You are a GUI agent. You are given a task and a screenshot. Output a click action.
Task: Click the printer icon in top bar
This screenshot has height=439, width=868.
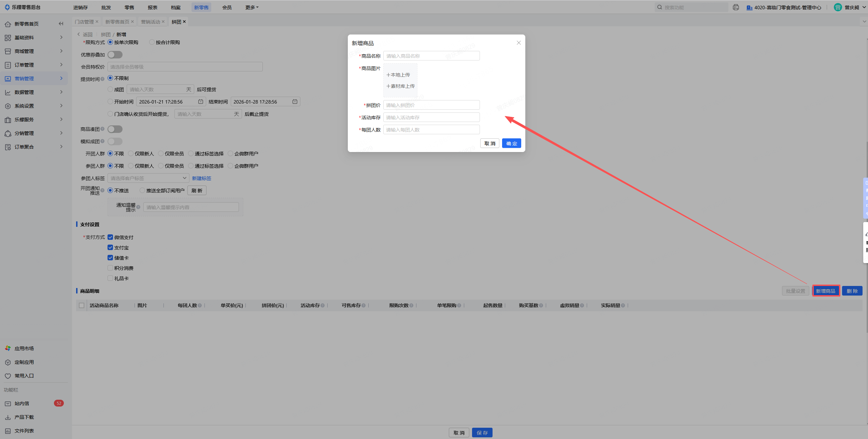pos(736,7)
